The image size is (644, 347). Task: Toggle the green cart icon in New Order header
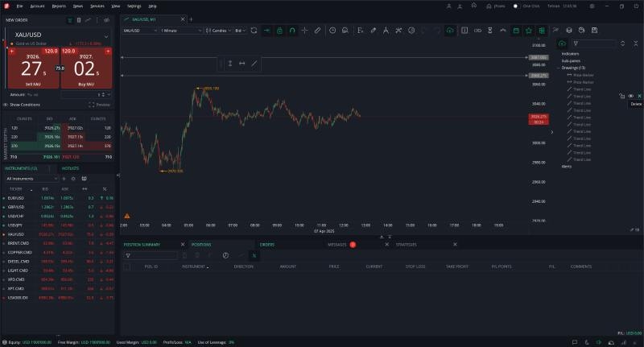coord(70,19)
